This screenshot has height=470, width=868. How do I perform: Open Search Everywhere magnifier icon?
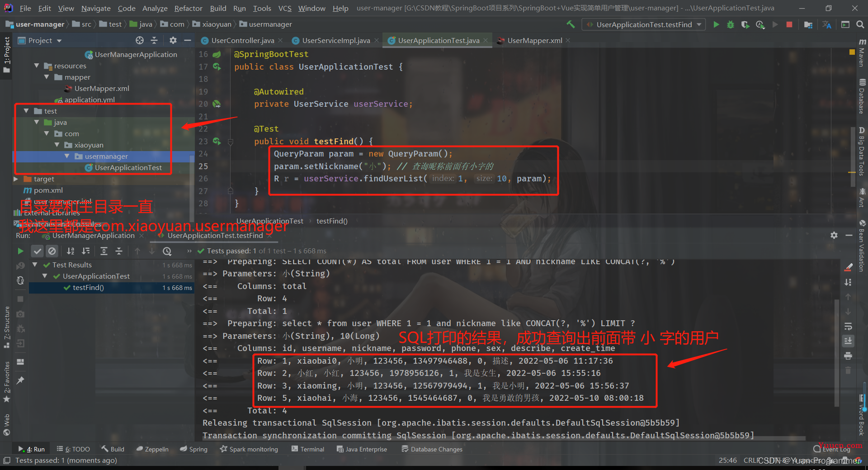tap(860, 24)
